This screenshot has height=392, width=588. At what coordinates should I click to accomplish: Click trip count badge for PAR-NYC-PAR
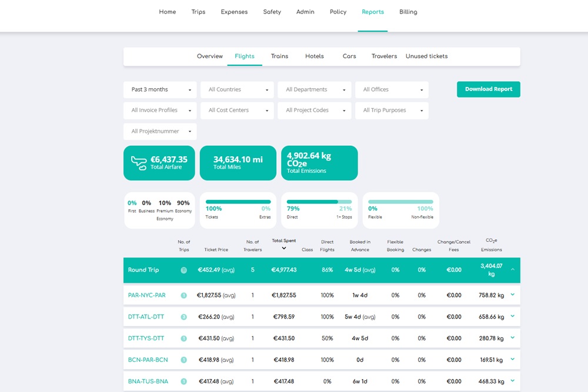pos(183,296)
